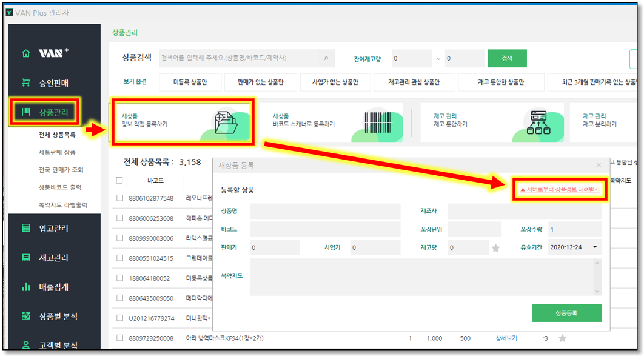Open 재고관리 sidebar icon
This screenshot has height=356, width=644.
pos(25,257)
